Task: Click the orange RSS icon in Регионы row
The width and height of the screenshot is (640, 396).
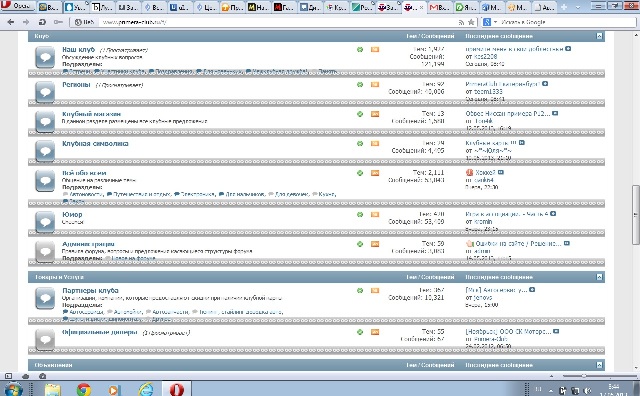Action: [375, 85]
